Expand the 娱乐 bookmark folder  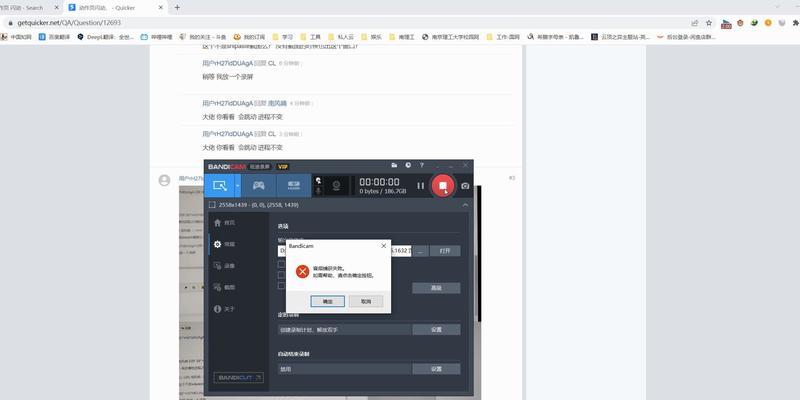(371, 37)
